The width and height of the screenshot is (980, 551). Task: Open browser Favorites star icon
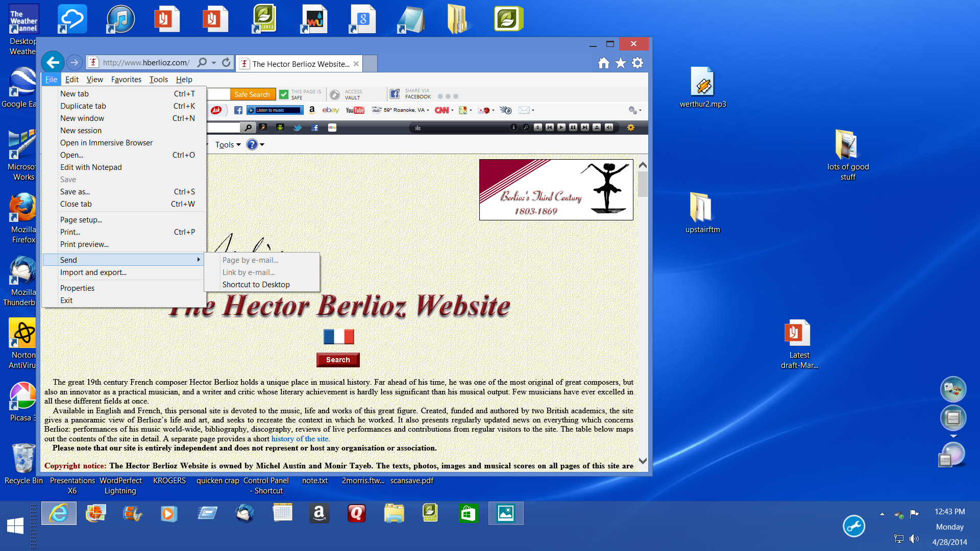(621, 63)
